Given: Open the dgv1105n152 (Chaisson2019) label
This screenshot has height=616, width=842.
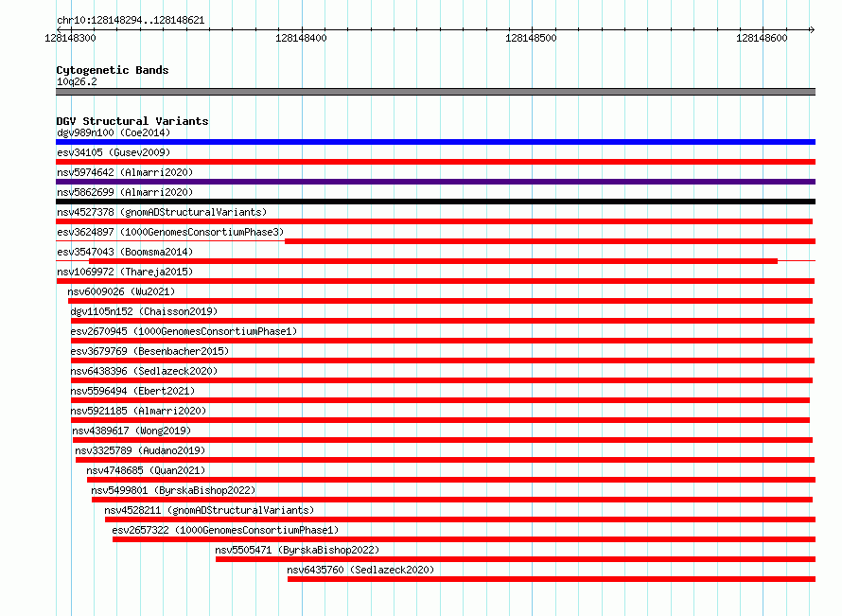Looking at the screenshot, I should click(x=144, y=311).
